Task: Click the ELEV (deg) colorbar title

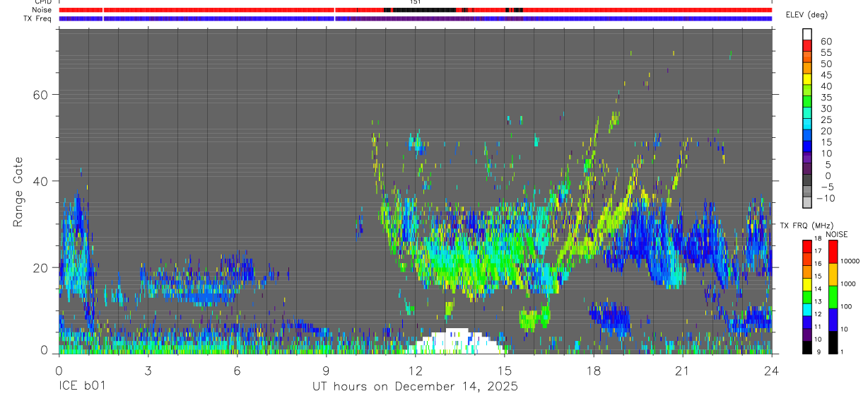Action: coord(808,15)
